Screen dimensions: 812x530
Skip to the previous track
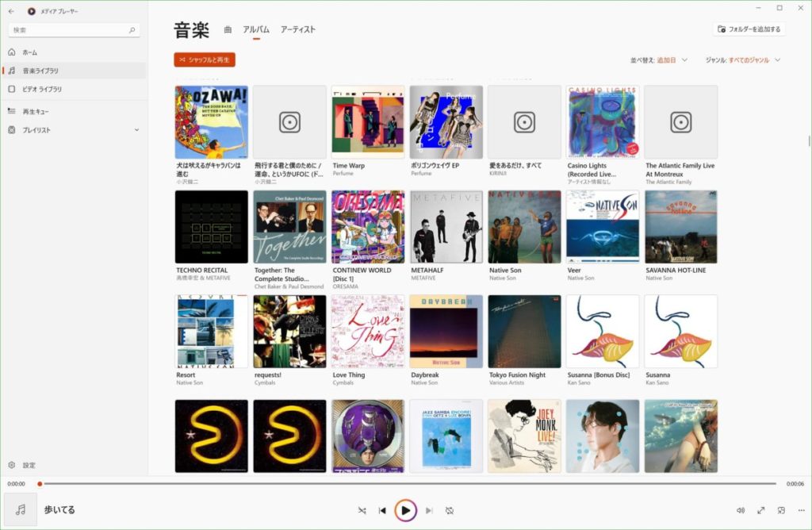382,510
